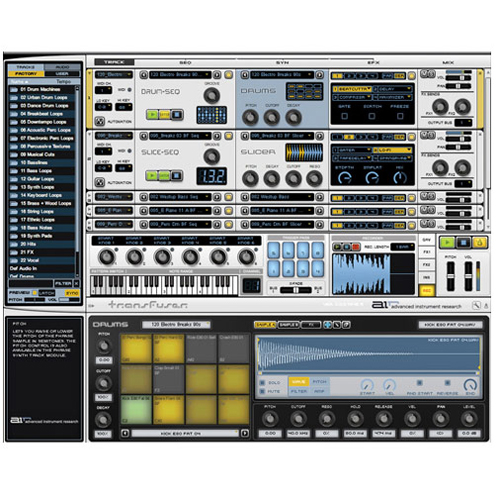This screenshot has height=500, width=500.
Task: Play the Slice-Seq track sequencer
Action: (x=152, y=175)
